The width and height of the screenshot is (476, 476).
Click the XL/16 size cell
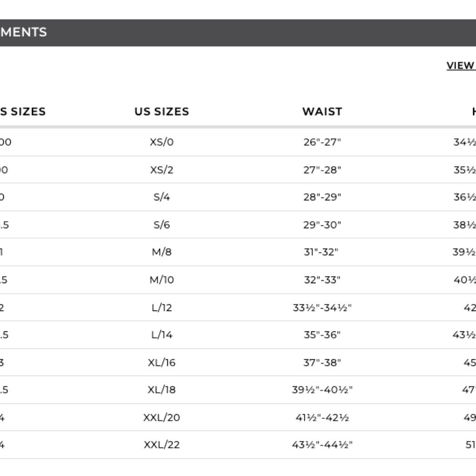point(161,362)
